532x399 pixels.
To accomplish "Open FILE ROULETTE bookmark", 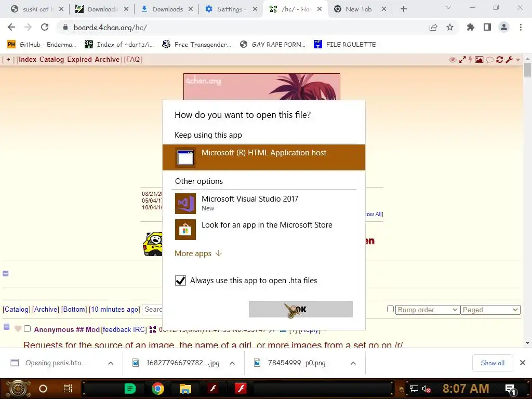I will click(345, 45).
